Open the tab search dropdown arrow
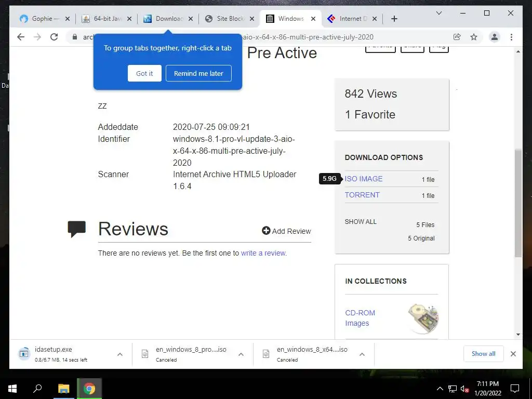 tap(438, 13)
